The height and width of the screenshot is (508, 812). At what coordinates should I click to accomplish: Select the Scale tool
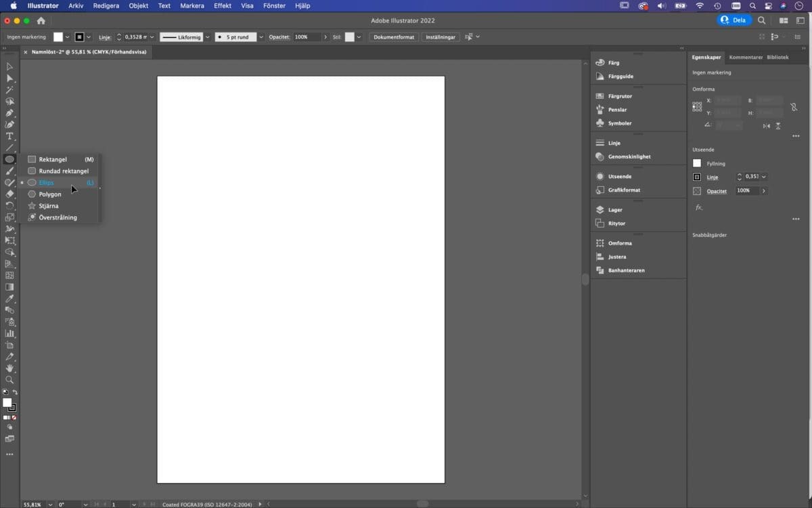coord(9,217)
